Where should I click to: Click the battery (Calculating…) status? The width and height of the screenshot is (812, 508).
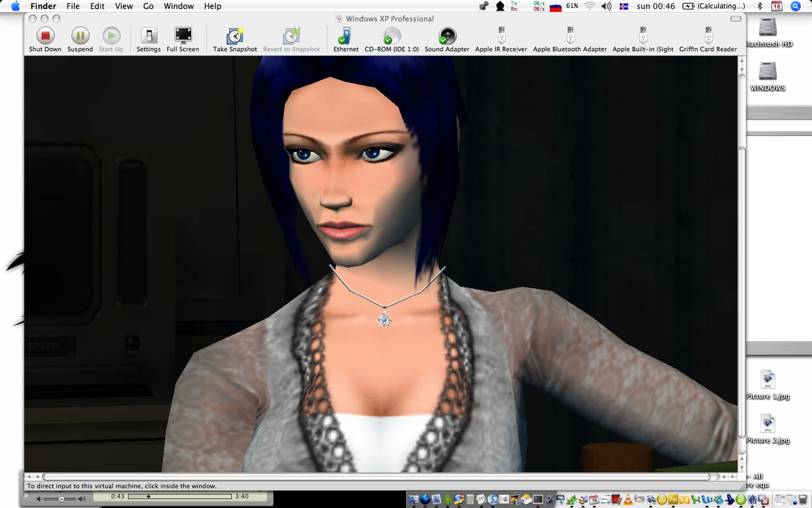714,6
